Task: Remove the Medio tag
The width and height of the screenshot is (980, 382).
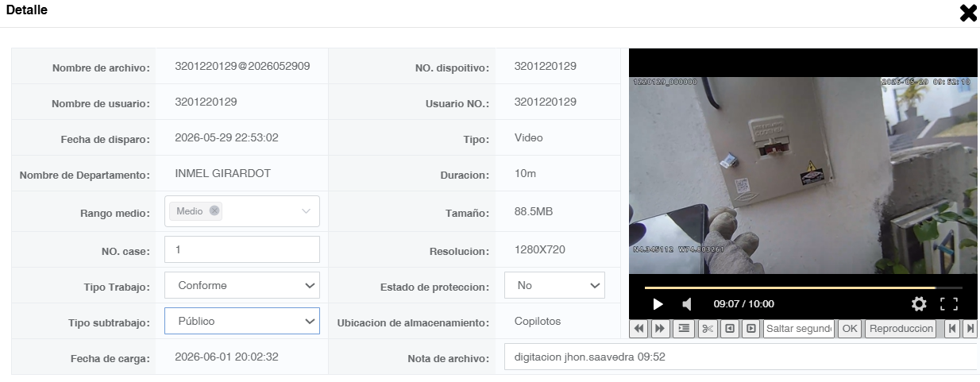Action: (214, 211)
